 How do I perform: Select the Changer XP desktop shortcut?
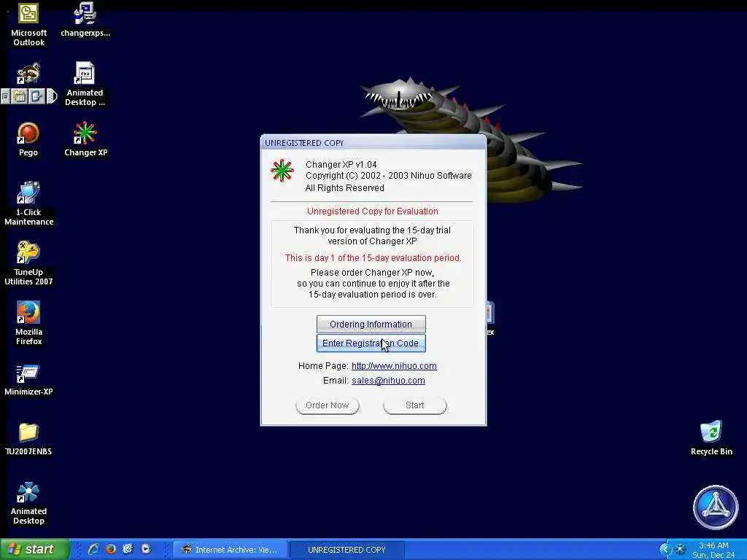click(x=86, y=139)
